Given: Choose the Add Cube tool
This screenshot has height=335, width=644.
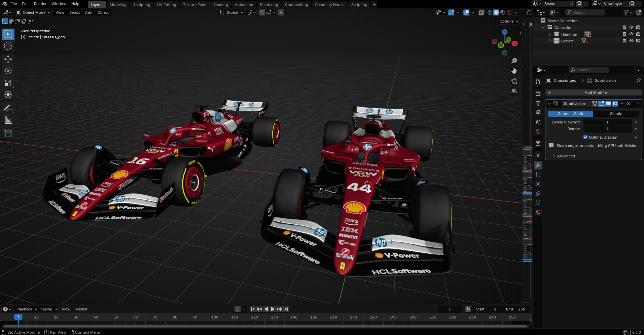Looking at the screenshot, I should 8,134.
